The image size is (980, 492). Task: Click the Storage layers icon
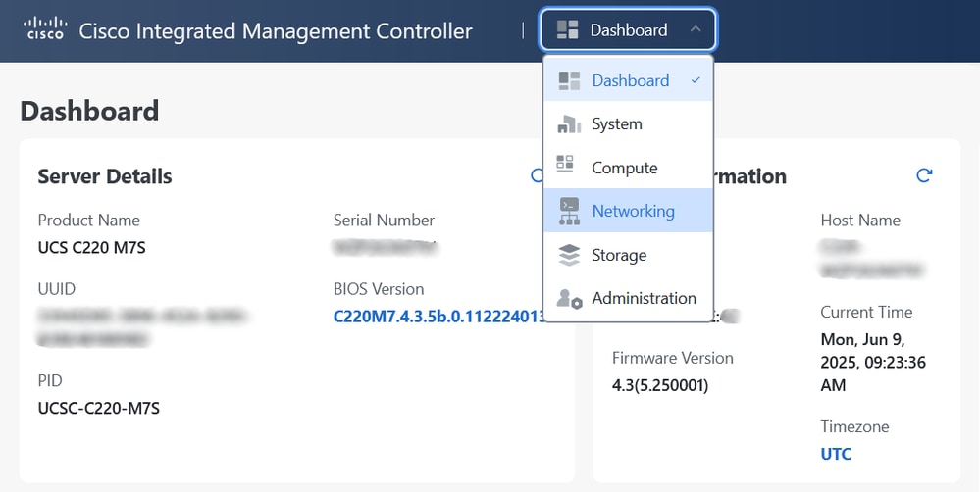click(569, 255)
